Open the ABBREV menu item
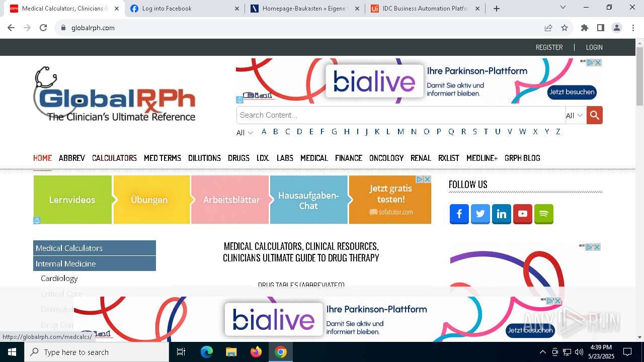The image size is (644, 362). coord(72,158)
